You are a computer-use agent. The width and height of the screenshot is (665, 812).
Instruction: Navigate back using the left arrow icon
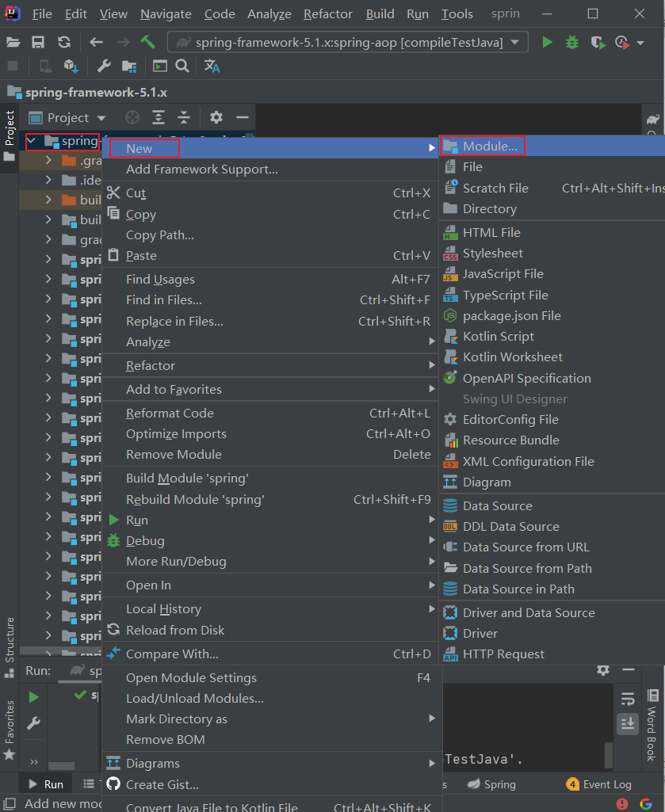[x=94, y=42]
